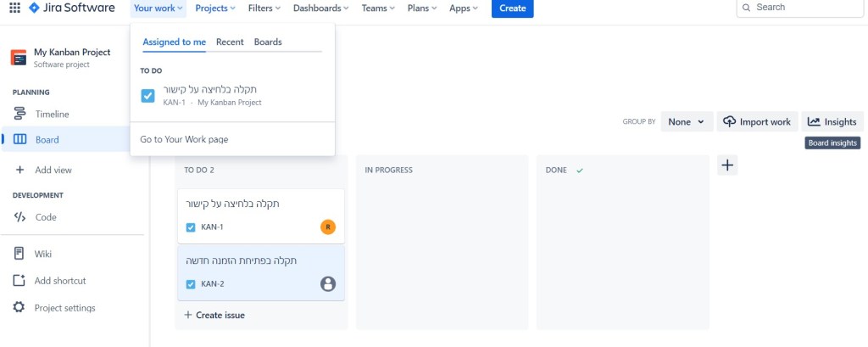
Task: Click the Search input field
Action: click(x=801, y=8)
